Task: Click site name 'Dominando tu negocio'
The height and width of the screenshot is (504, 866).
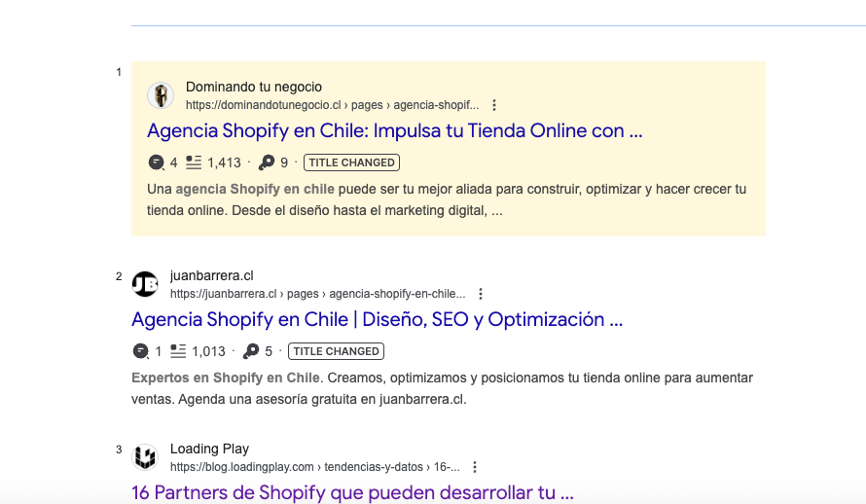Action: (x=254, y=87)
